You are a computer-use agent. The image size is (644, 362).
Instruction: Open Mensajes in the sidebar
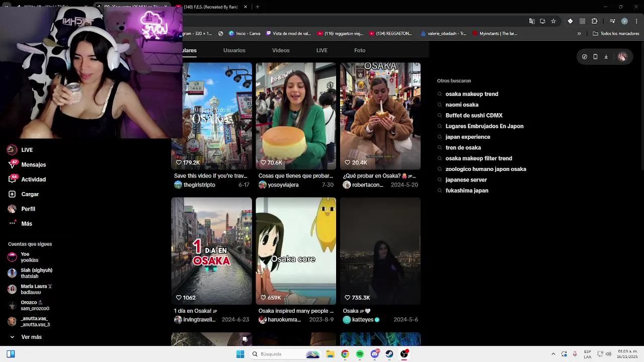[27, 164]
